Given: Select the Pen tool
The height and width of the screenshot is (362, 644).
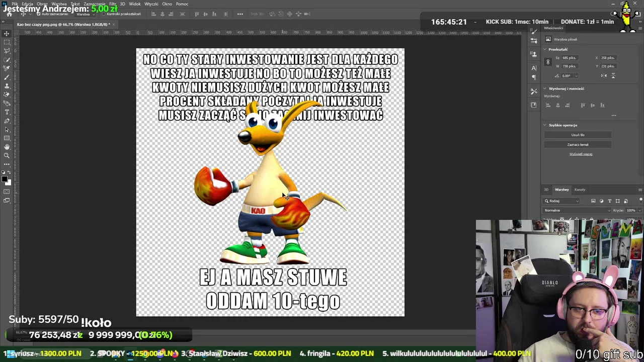Looking at the screenshot, I should tap(7, 121).
